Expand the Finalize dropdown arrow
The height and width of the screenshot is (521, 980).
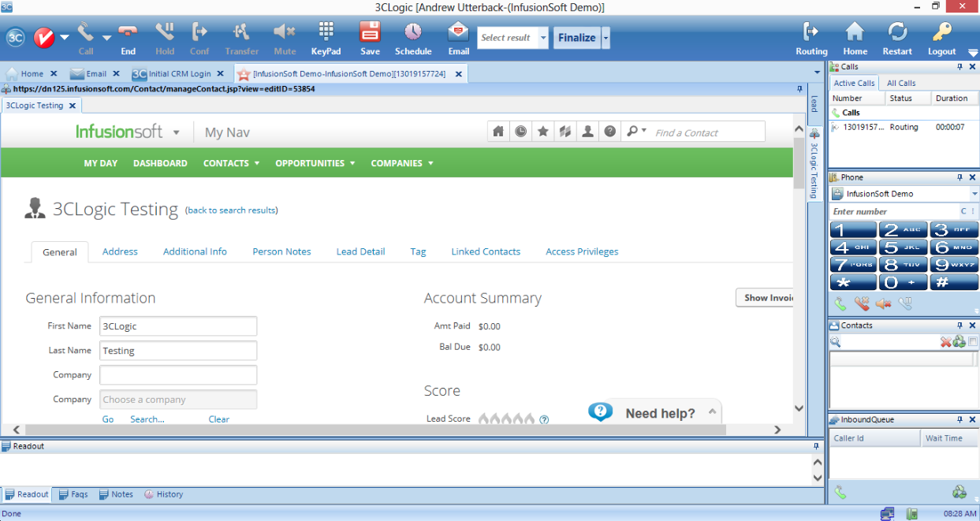tap(606, 38)
